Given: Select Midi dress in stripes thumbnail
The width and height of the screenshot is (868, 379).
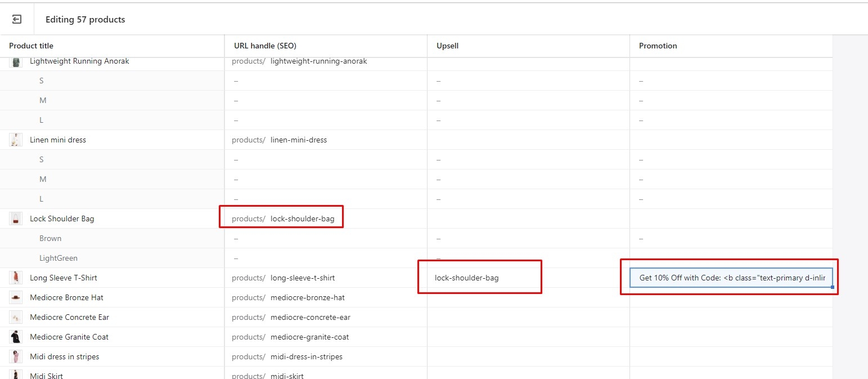Looking at the screenshot, I should click(16, 356).
